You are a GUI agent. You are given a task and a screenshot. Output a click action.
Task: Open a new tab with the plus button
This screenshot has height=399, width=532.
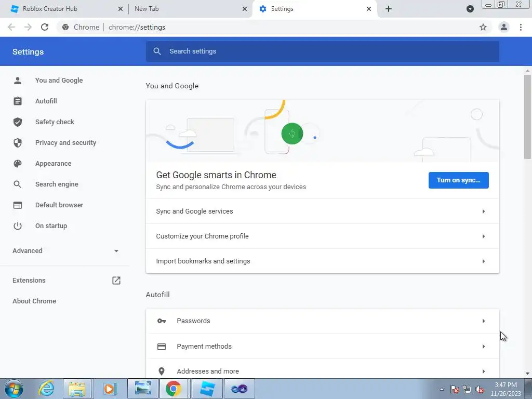(389, 9)
